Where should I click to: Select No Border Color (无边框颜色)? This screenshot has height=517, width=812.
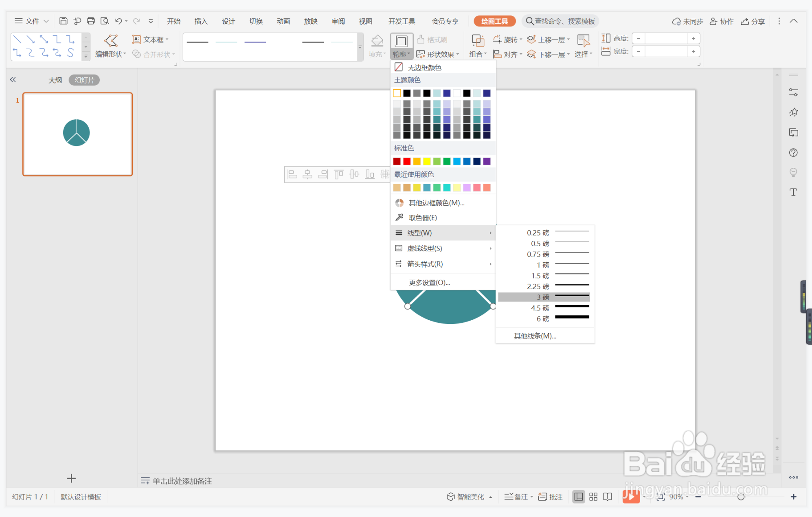[443, 67]
